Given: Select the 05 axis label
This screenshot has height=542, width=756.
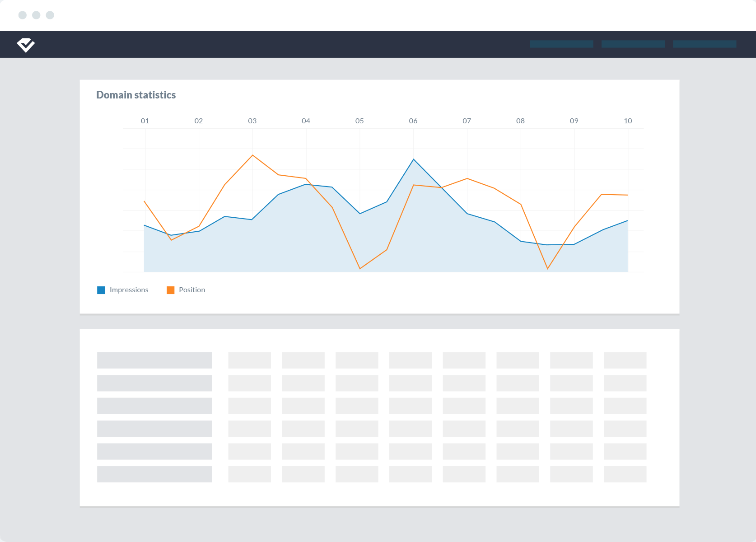Looking at the screenshot, I should pos(359,121).
